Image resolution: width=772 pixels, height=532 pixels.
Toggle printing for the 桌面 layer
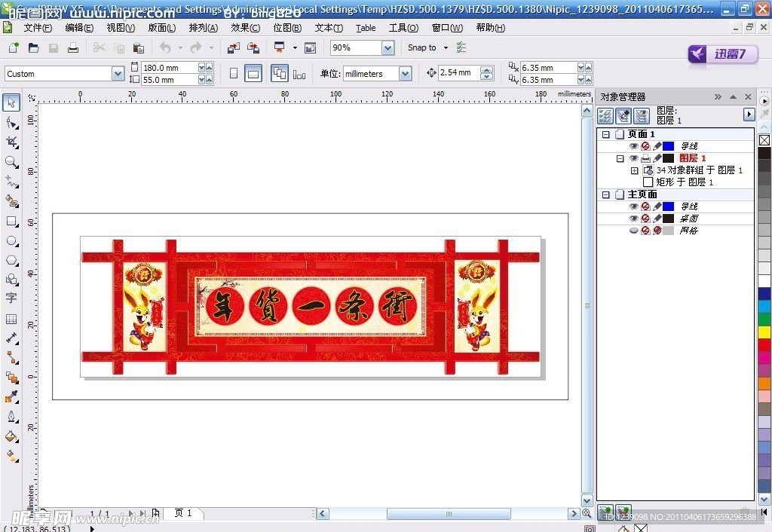click(x=645, y=219)
